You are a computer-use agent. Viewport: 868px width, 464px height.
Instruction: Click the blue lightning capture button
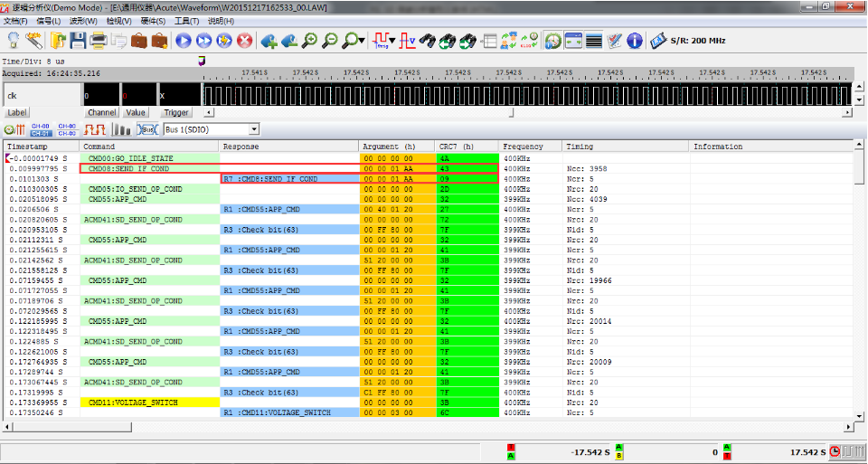pyautogui.click(x=224, y=41)
